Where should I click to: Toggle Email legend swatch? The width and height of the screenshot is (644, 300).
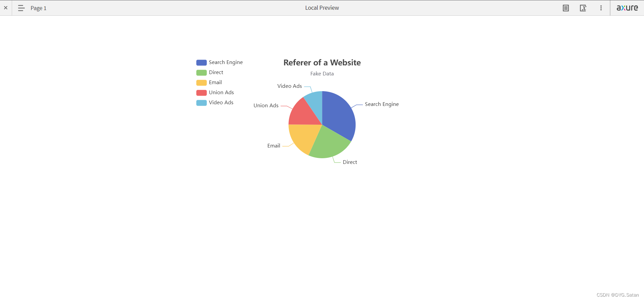(x=202, y=83)
